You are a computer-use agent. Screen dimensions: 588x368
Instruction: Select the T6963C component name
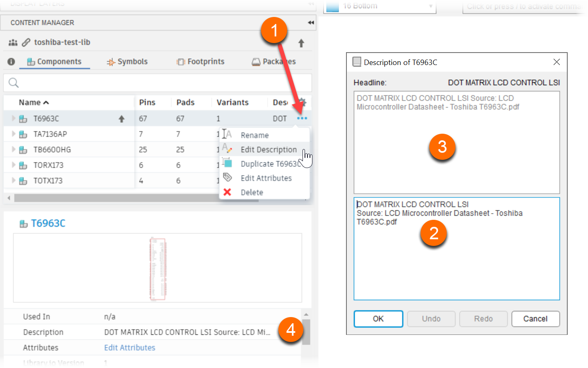pyautogui.click(x=46, y=119)
